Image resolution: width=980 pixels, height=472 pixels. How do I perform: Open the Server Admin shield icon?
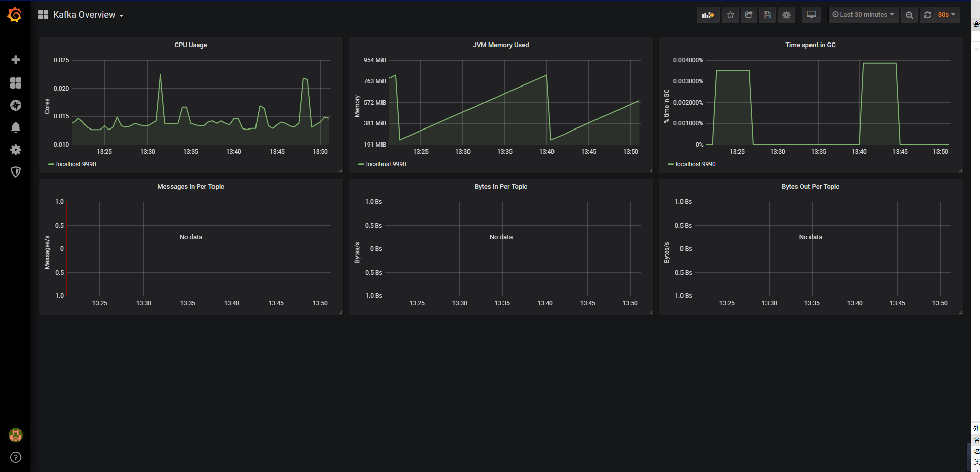(x=16, y=172)
